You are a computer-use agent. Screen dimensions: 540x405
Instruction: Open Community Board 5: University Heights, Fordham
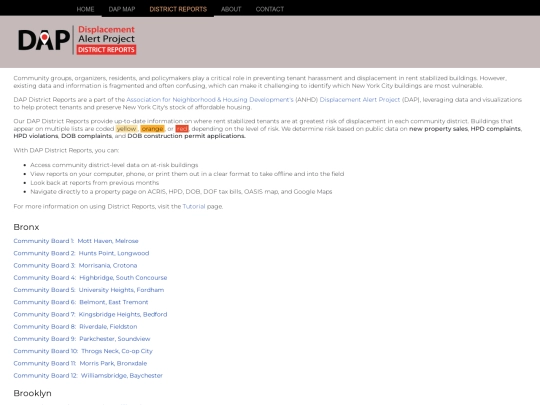click(x=89, y=290)
